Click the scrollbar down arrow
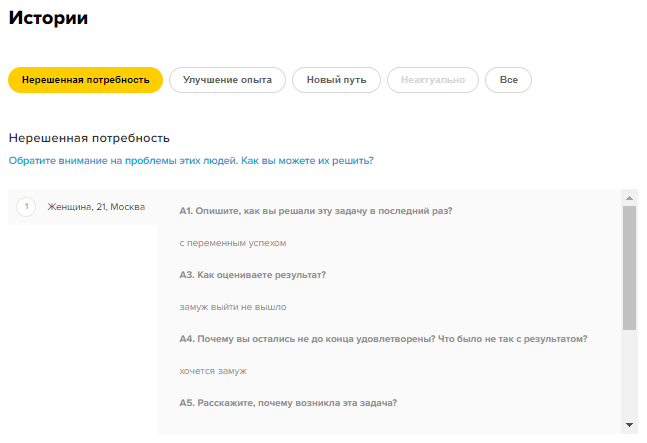 (x=629, y=425)
